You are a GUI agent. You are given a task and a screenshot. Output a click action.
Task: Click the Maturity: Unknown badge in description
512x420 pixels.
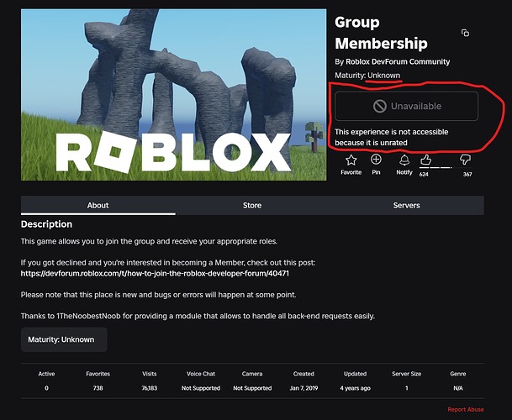pyautogui.click(x=64, y=339)
